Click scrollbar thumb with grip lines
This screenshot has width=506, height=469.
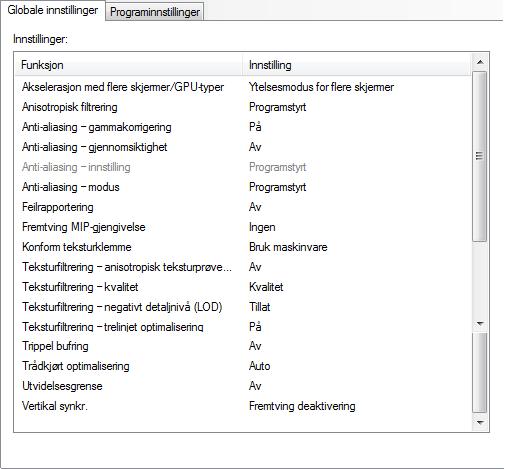coord(480,156)
